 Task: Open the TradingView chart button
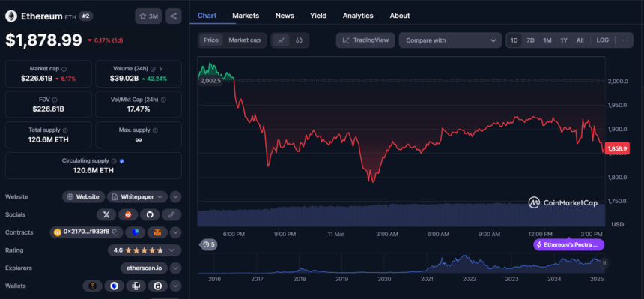(x=365, y=40)
